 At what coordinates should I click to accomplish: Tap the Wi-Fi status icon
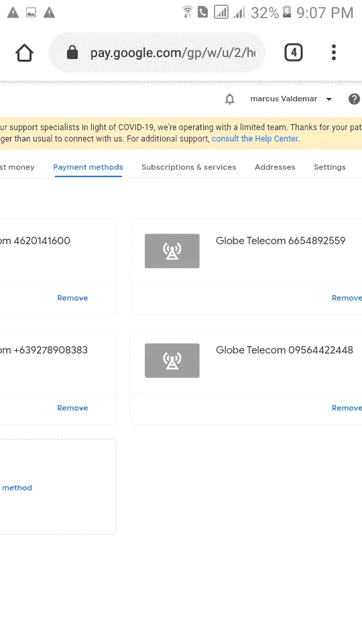pyautogui.click(x=188, y=12)
